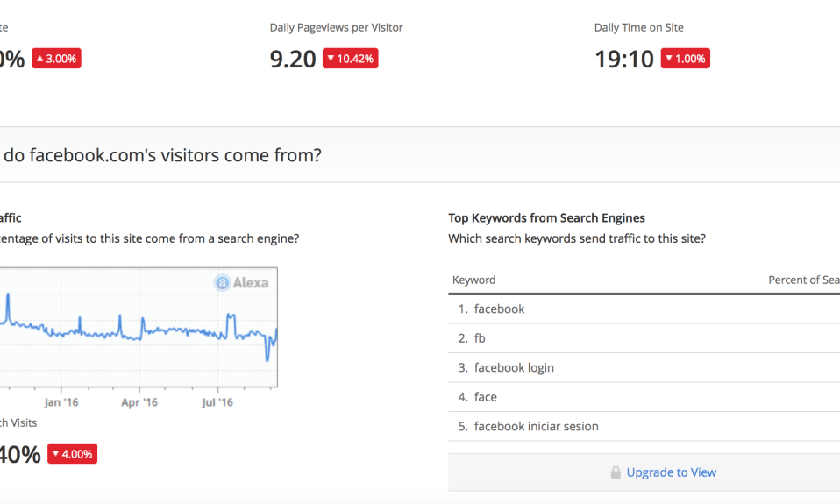
Task: Click the lock icon beside Upgrade to View
Action: pos(616,472)
